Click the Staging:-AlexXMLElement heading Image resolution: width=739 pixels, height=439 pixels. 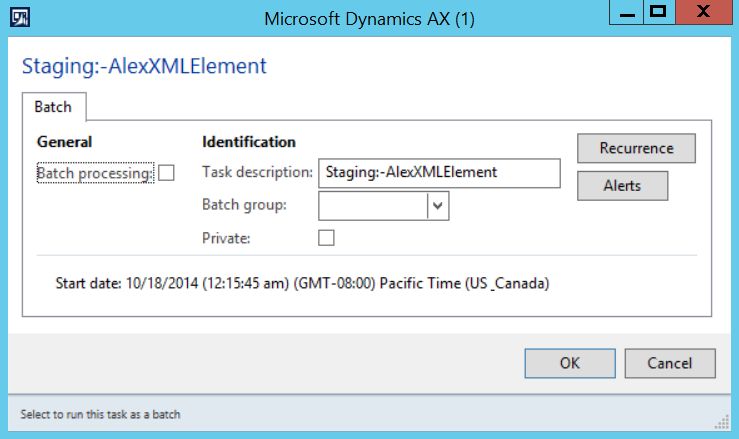(x=144, y=67)
